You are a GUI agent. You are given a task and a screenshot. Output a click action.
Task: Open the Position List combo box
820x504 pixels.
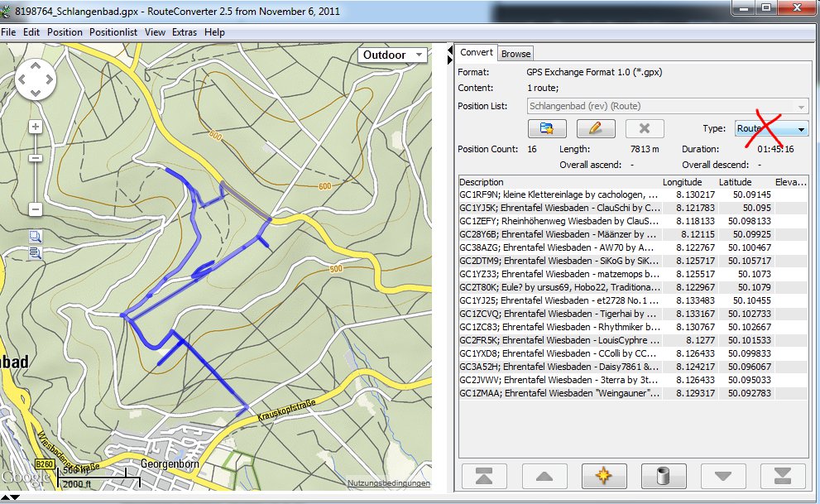click(x=667, y=106)
